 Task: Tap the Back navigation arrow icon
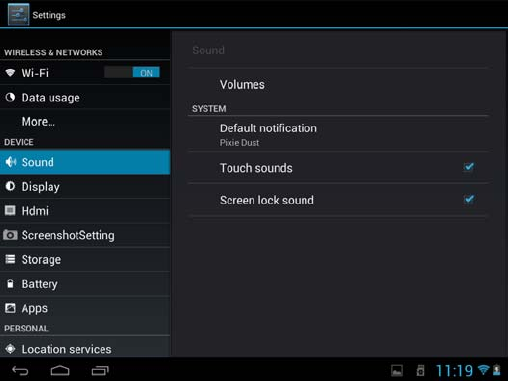click(x=20, y=370)
